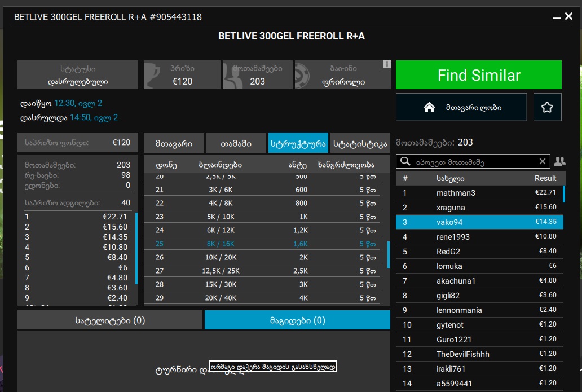Click the two-people icon beside the search box
The height and width of the screenshot is (392, 582).
coord(559,161)
